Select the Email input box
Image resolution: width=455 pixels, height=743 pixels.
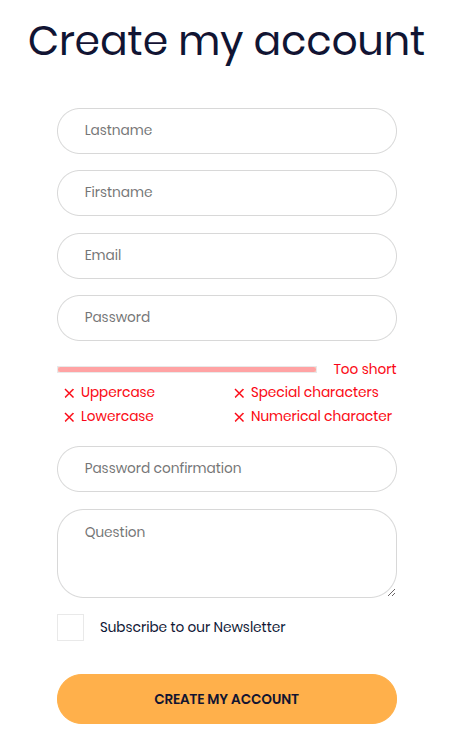tap(227, 256)
